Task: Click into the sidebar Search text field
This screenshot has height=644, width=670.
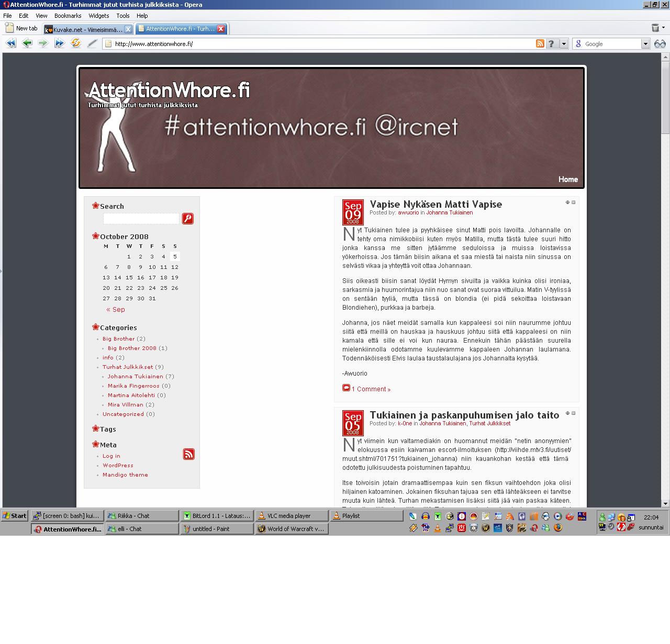Action: pyautogui.click(x=141, y=219)
